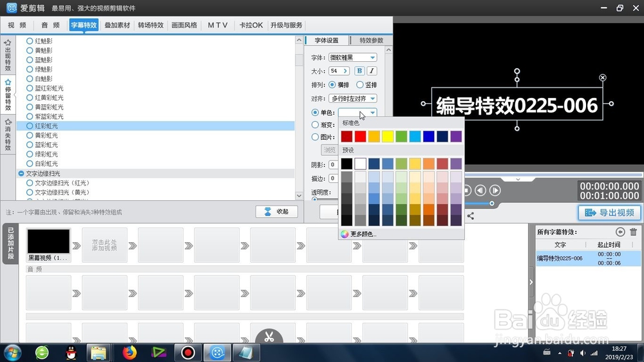Click effect list scroll down arrow

coord(299,196)
